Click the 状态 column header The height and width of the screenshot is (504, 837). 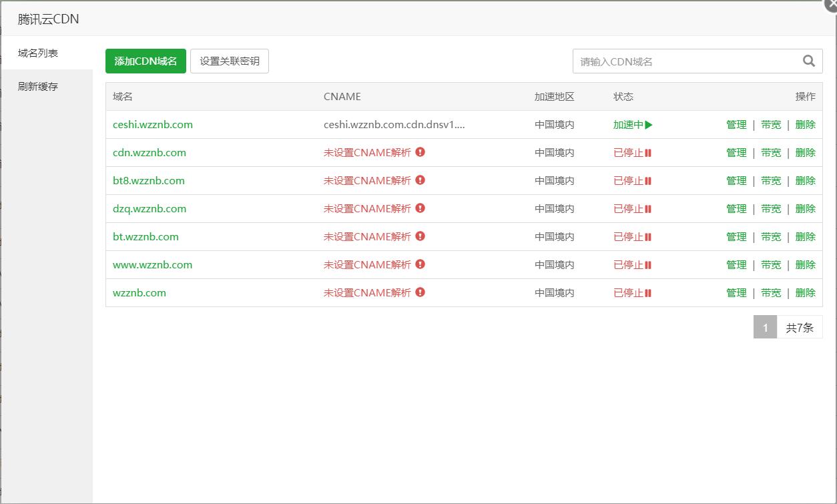pyautogui.click(x=623, y=97)
